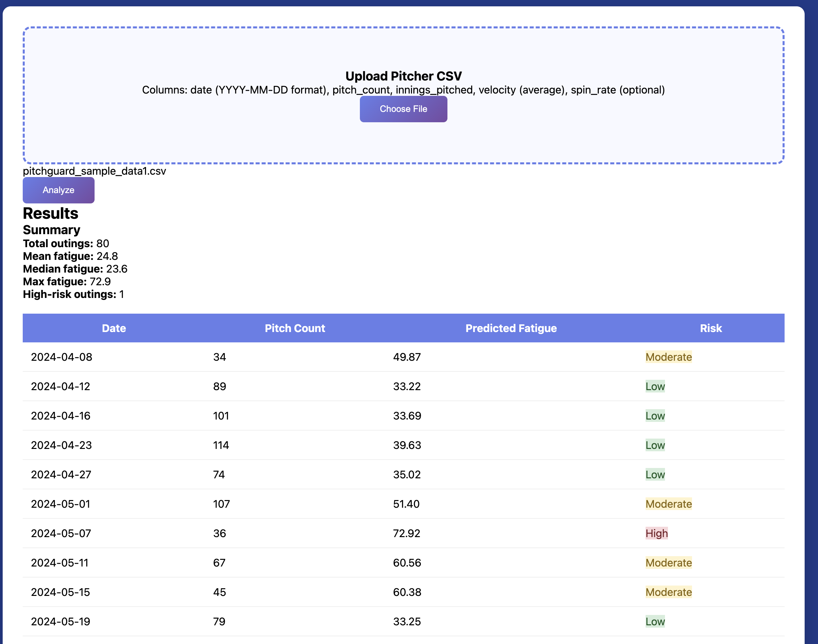Click the pitchguard_sample_data1.csv filename text

pos(94,171)
